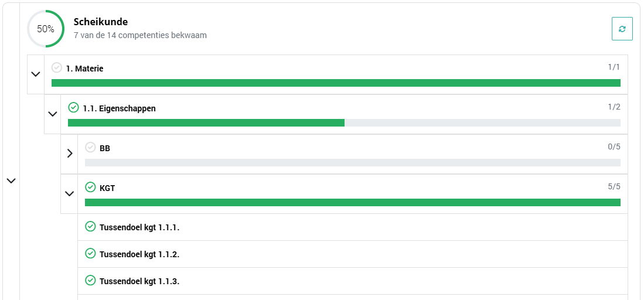The image size is (644, 300).
Task: Collapse the 1. Materie section
Action: (x=36, y=74)
